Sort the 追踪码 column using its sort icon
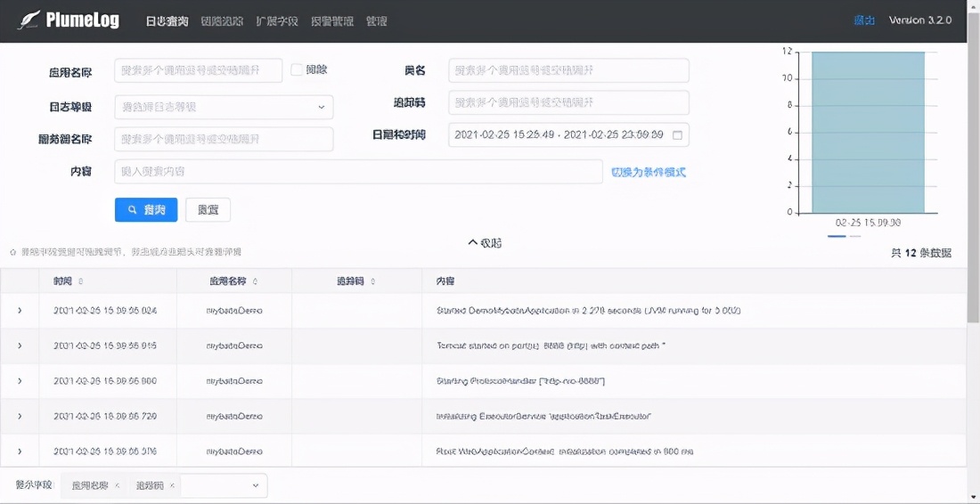980x504 pixels. [372, 281]
